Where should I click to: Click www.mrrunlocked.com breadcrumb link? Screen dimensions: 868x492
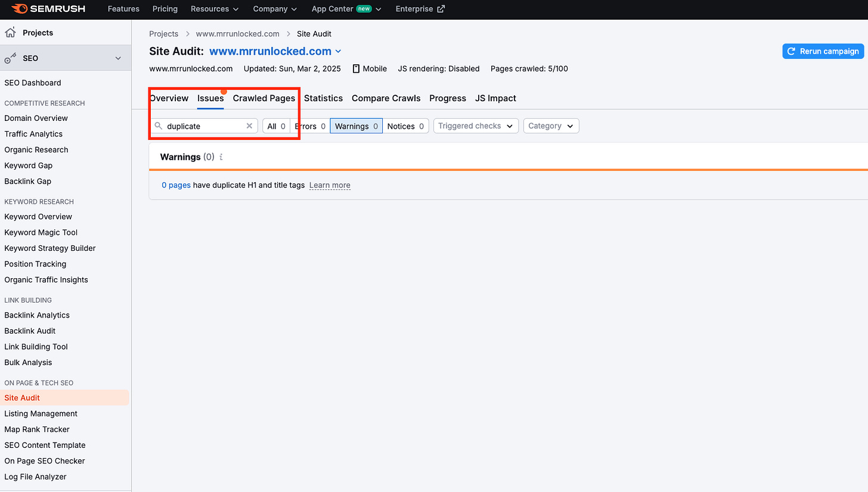click(x=237, y=34)
